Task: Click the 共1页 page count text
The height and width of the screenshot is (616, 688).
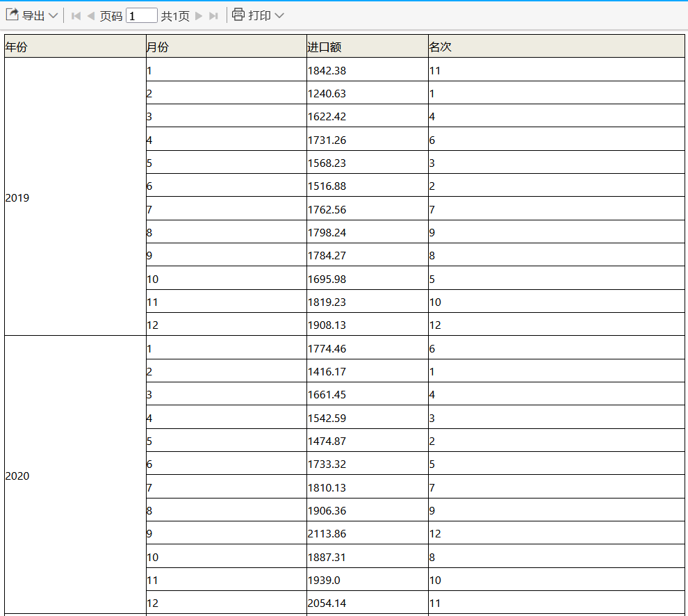Action: point(175,16)
